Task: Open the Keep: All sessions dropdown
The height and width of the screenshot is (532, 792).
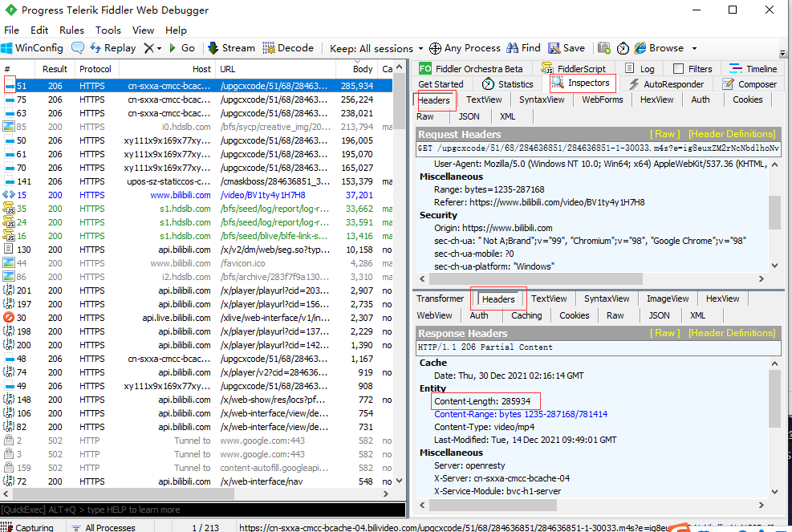Action: [x=376, y=48]
